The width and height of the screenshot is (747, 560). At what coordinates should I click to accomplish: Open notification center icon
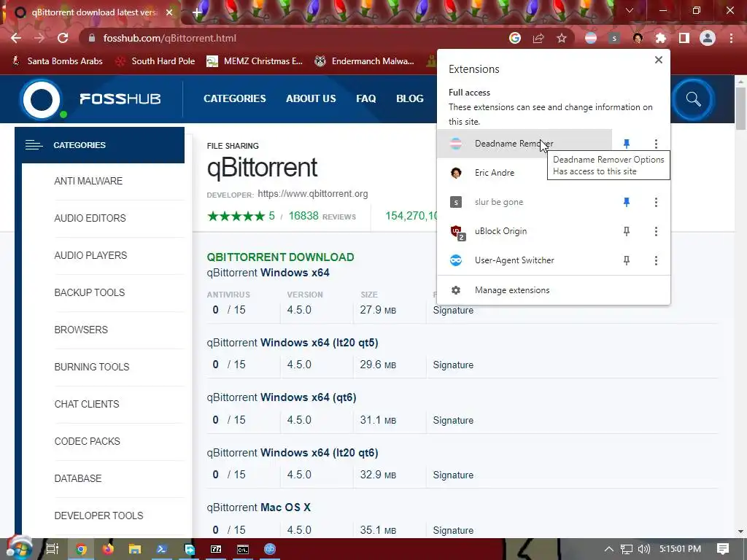click(x=723, y=549)
